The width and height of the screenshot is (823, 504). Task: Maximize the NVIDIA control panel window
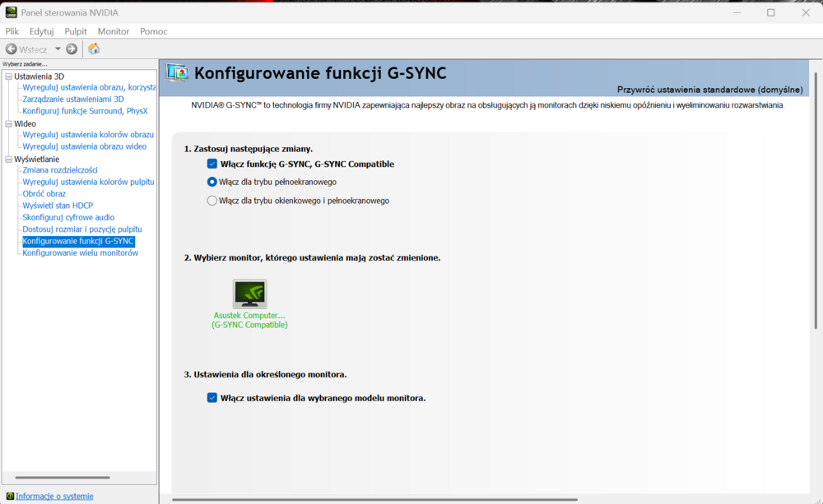[771, 12]
